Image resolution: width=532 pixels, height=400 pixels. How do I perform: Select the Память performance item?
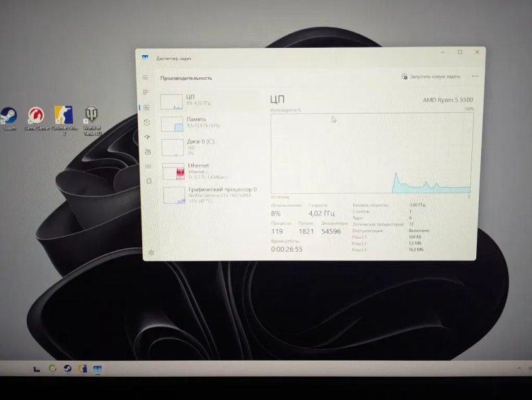click(210, 124)
